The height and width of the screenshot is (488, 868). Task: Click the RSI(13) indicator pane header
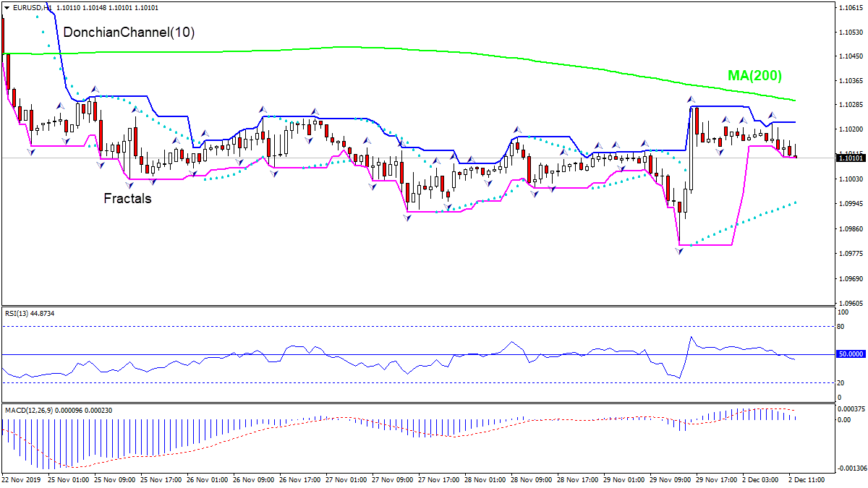pyautogui.click(x=27, y=314)
